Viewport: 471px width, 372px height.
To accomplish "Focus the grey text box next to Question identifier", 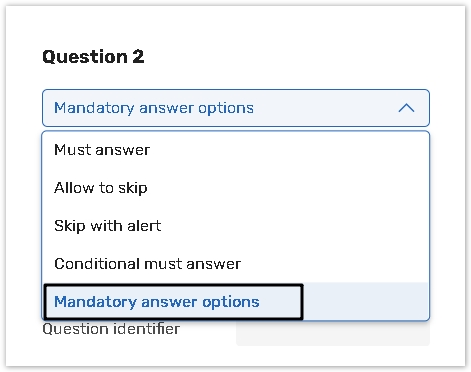I will [x=333, y=334].
